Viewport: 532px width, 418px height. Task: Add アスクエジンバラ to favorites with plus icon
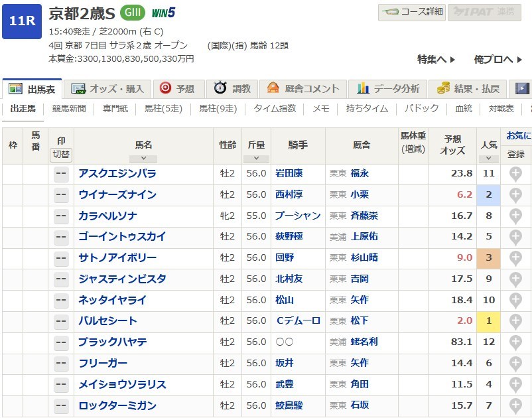click(x=515, y=174)
